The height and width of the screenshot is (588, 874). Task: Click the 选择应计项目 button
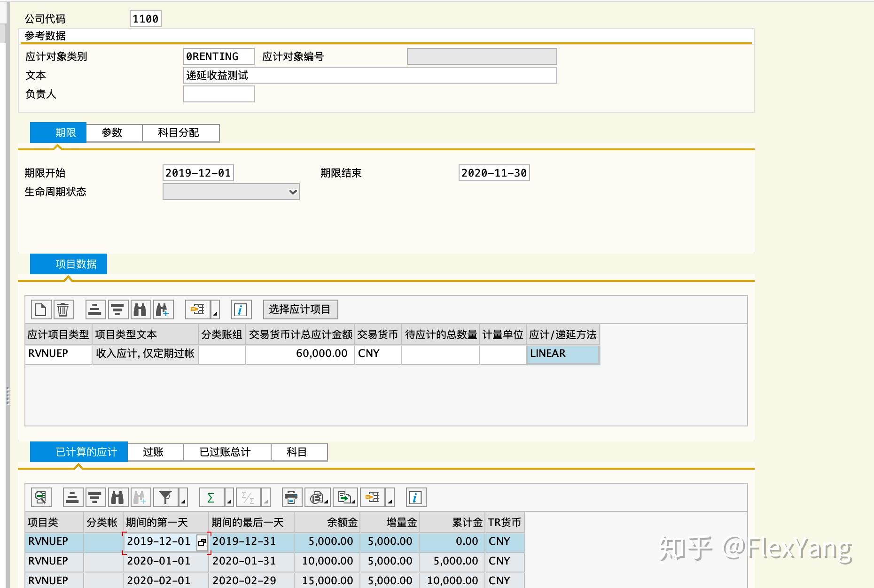[x=300, y=309]
